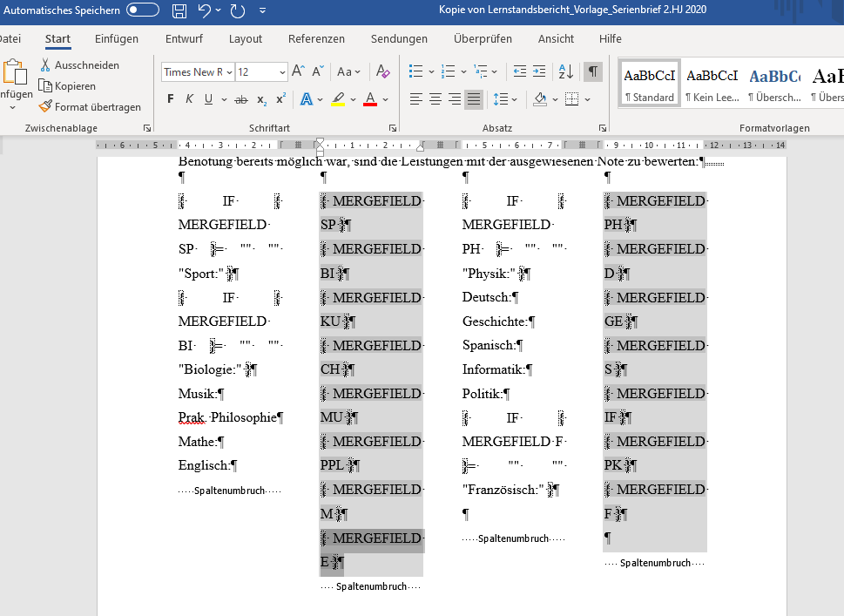This screenshot has height=616, width=844.
Task: Decrease paragraph indent
Action: [519, 71]
